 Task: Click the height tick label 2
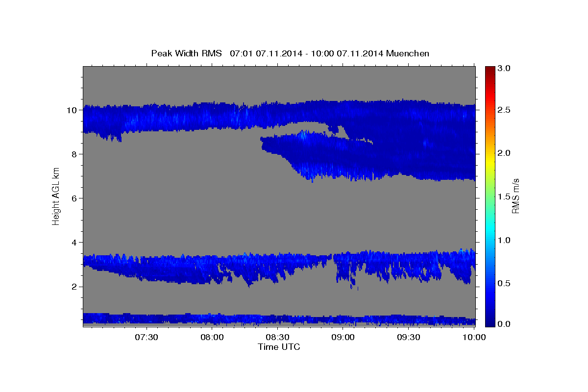point(74,287)
